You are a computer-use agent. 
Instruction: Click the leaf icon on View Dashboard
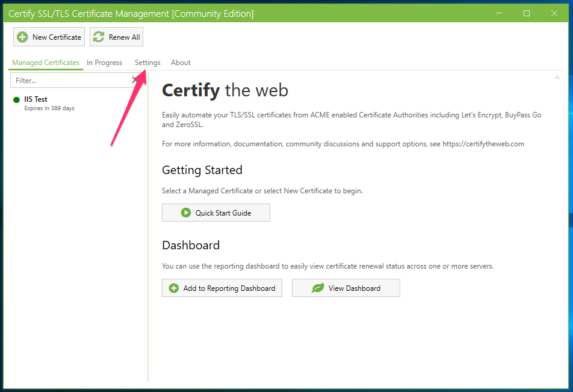pos(318,288)
